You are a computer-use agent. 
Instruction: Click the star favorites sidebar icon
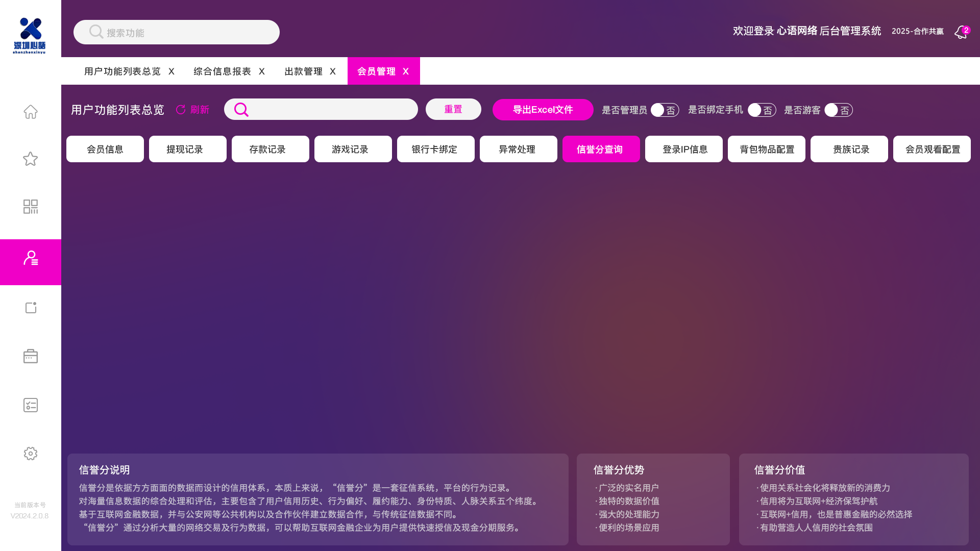point(31,159)
